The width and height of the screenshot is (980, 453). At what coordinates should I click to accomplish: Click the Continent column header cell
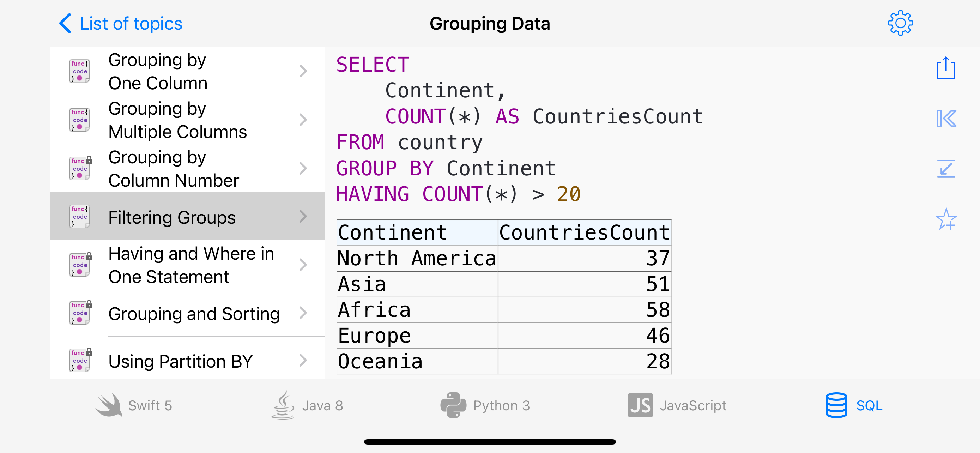click(417, 233)
